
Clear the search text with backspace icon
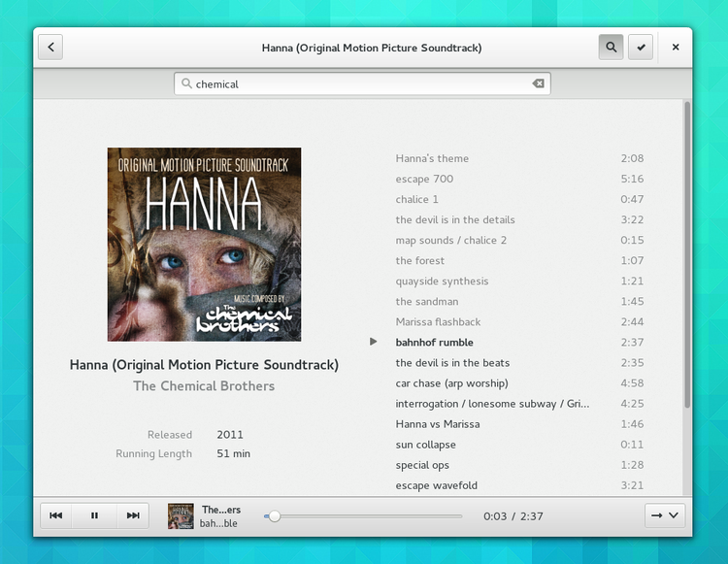(538, 84)
